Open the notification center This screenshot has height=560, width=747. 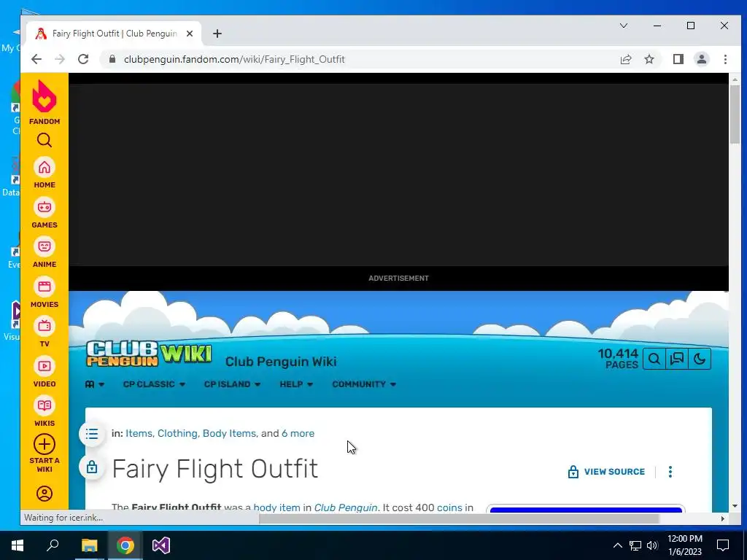(723, 545)
